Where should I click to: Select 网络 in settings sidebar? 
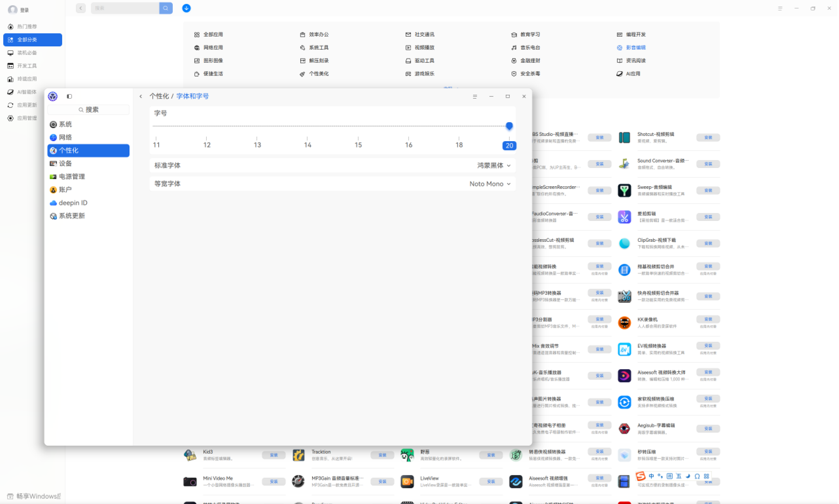click(x=88, y=138)
